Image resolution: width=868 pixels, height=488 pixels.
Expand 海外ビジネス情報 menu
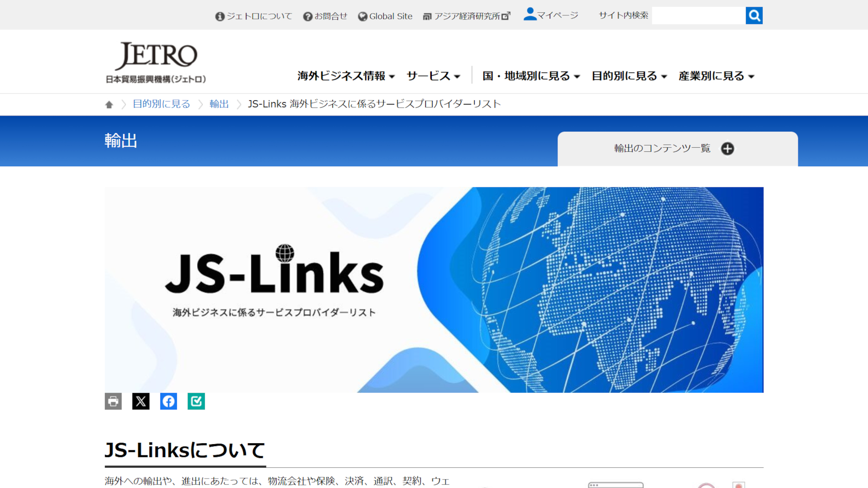coord(346,76)
